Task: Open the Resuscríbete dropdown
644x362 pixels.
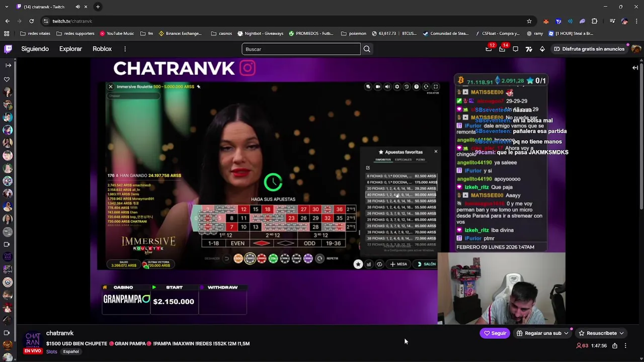Action: tap(601, 333)
